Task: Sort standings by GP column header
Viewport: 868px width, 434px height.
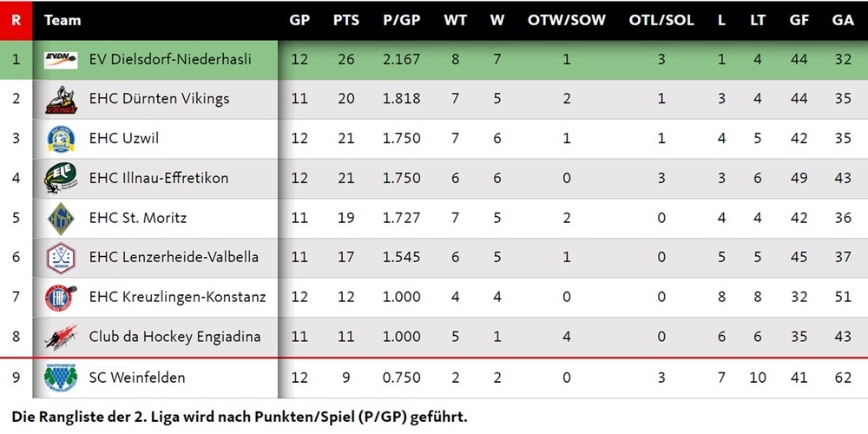Action: [299, 20]
